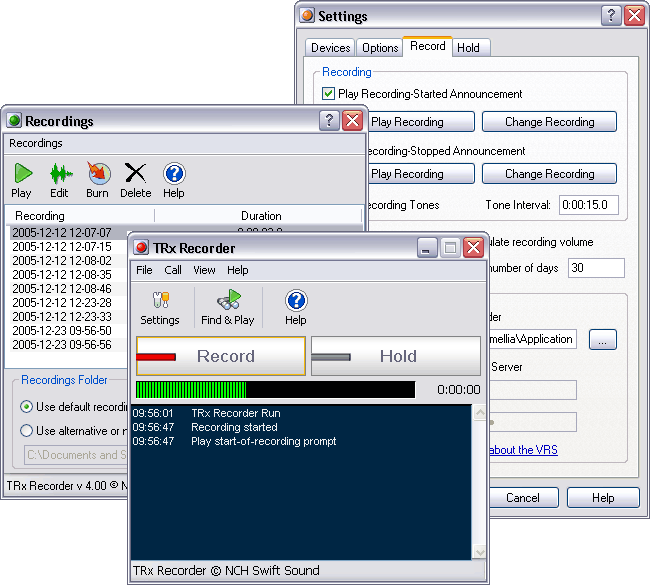Click the Delete X icon in Recordings
Image resolution: width=650 pixels, height=585 pixels.
(x=136, y=173)
